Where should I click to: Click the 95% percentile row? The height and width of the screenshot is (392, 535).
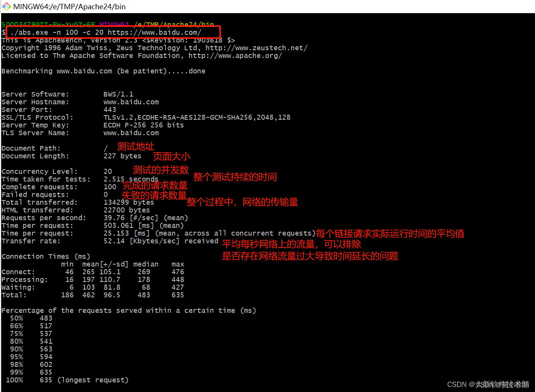point(31,357)
